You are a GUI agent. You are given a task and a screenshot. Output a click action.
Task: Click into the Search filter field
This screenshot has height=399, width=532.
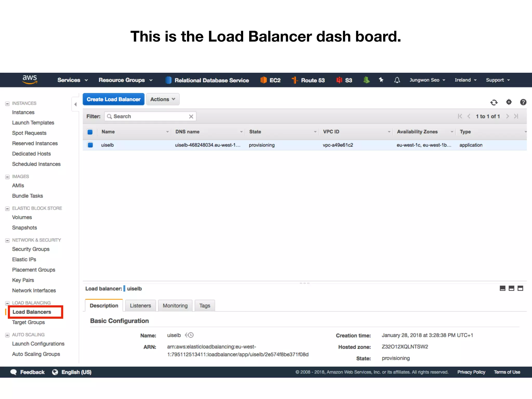tap(150, 116)
